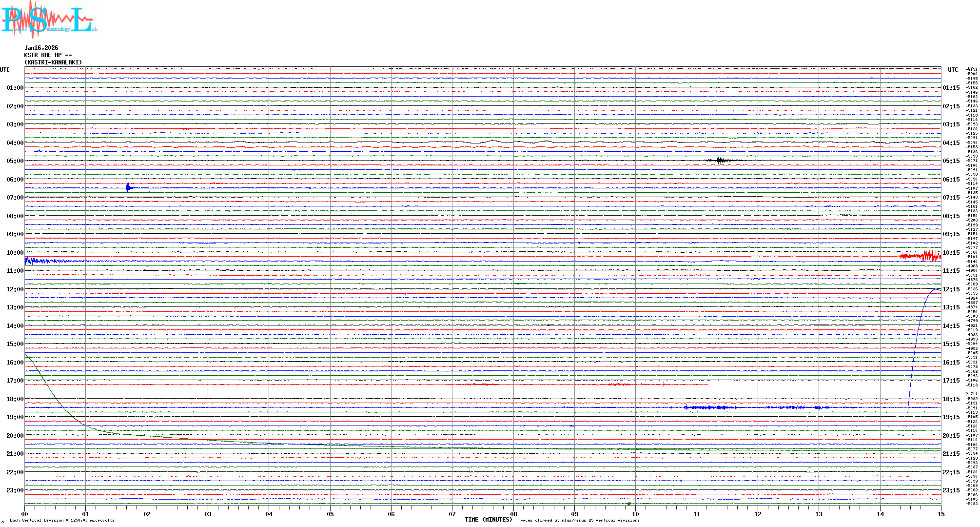Select the 10:00 hour label on left
980x527 pixels.
point(15,253)
